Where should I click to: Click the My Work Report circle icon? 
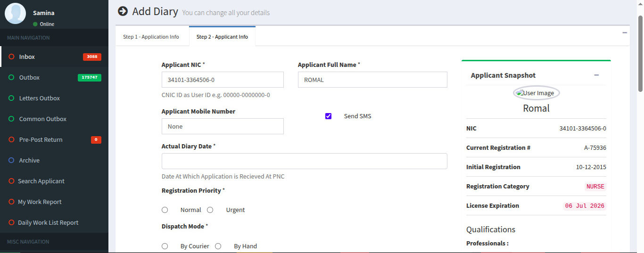(11, 202)
